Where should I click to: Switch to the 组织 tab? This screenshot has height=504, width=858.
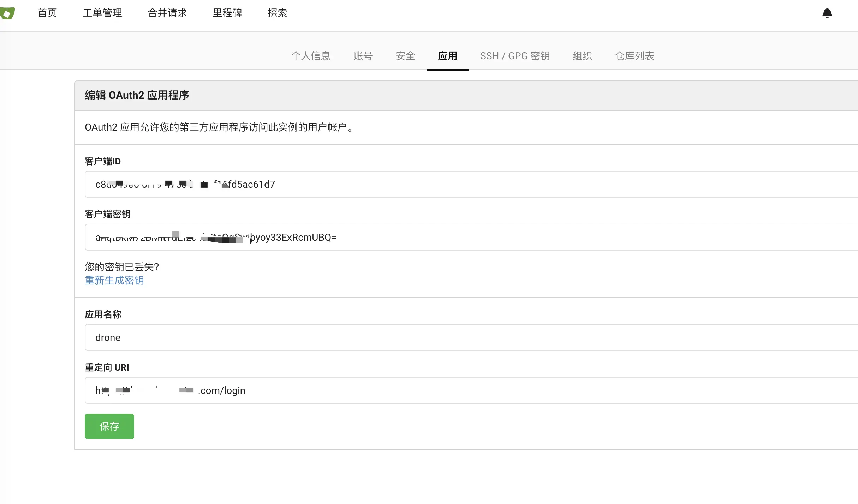(x=582, y=56)
